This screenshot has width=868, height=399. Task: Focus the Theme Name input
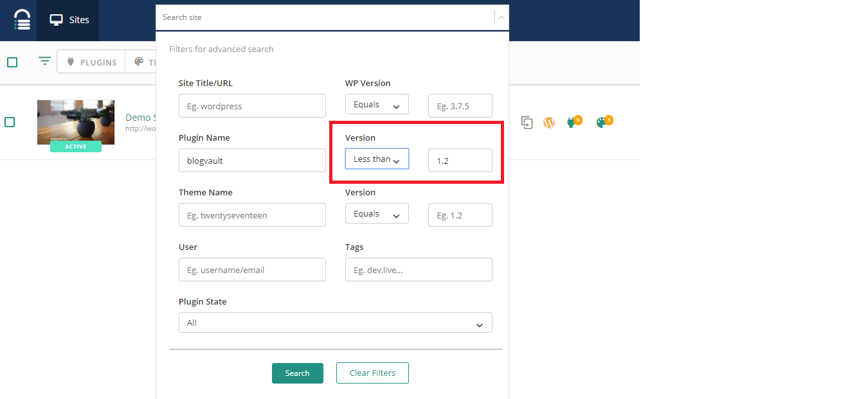pyautogui.click(x=252, y=215)
